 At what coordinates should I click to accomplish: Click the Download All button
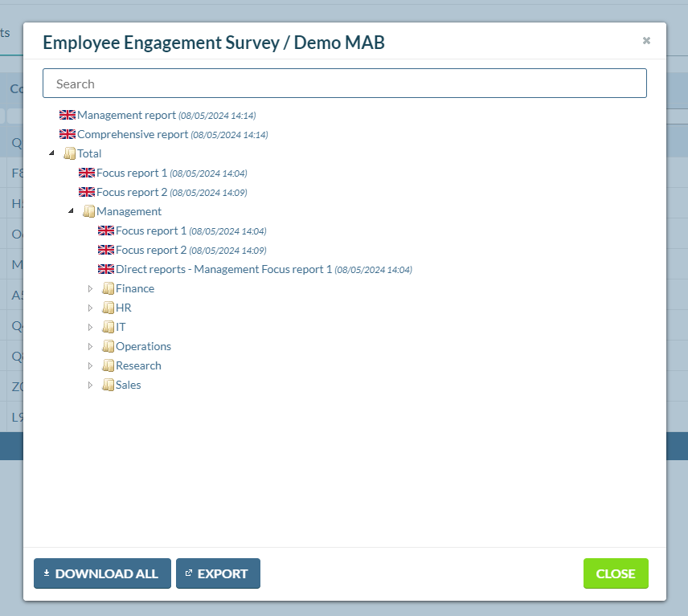(102, 573)
